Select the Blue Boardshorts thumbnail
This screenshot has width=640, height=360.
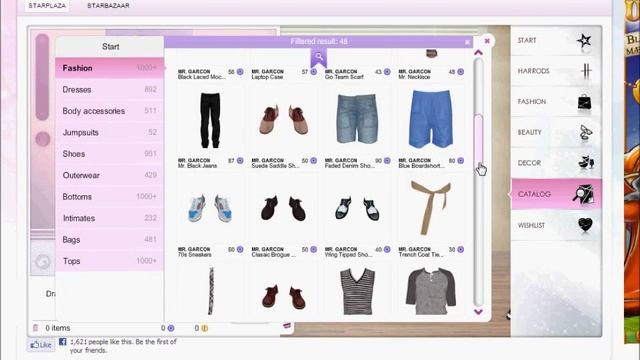tap(431, 119)
